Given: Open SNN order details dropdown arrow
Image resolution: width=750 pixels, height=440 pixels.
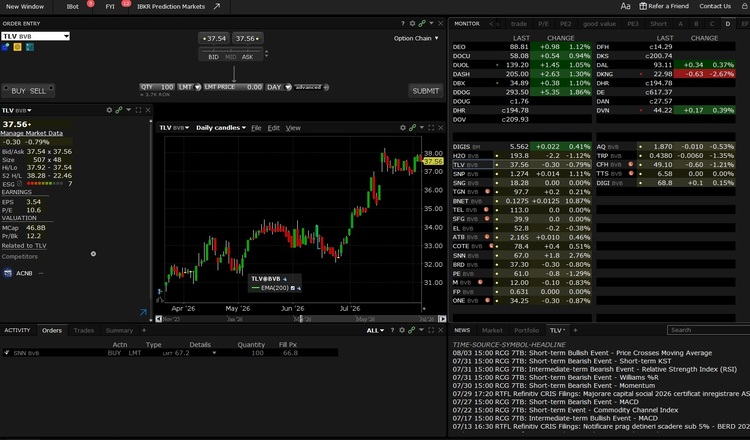Looking at the screenshot, I should (214, 353).
